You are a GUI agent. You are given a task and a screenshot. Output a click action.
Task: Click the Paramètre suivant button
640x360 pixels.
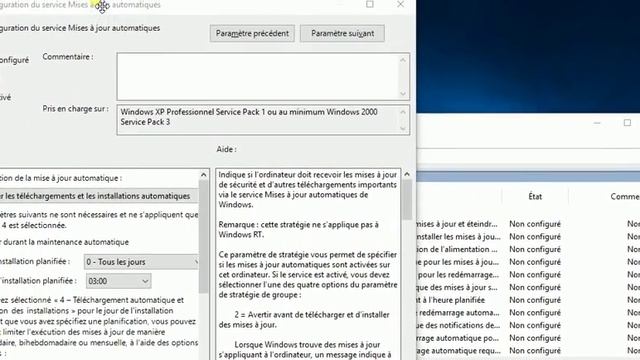coord(342,33)
